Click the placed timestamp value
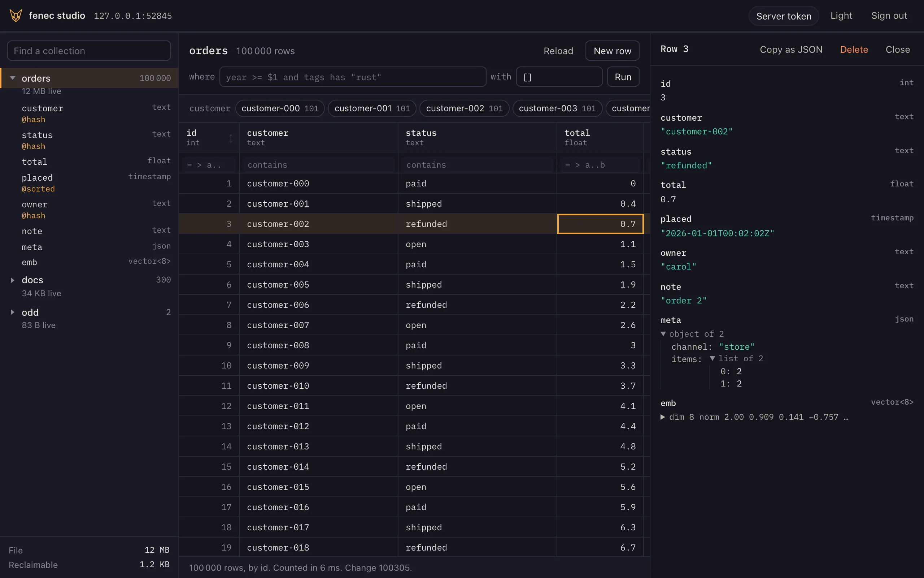 click(718, 233)
